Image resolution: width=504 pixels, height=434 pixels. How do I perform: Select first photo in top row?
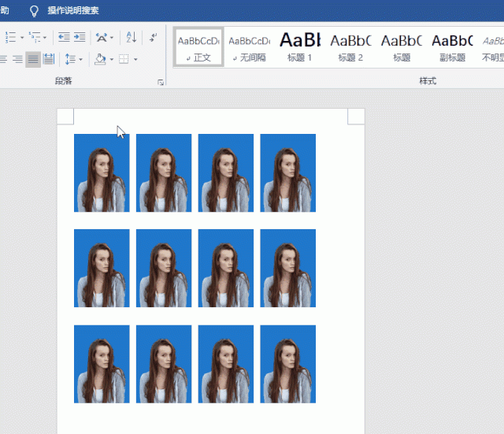[102, 173]
